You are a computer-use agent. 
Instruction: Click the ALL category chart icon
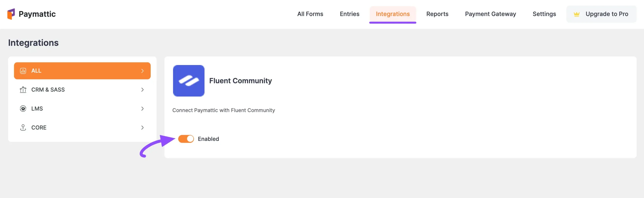pos(23,71)
